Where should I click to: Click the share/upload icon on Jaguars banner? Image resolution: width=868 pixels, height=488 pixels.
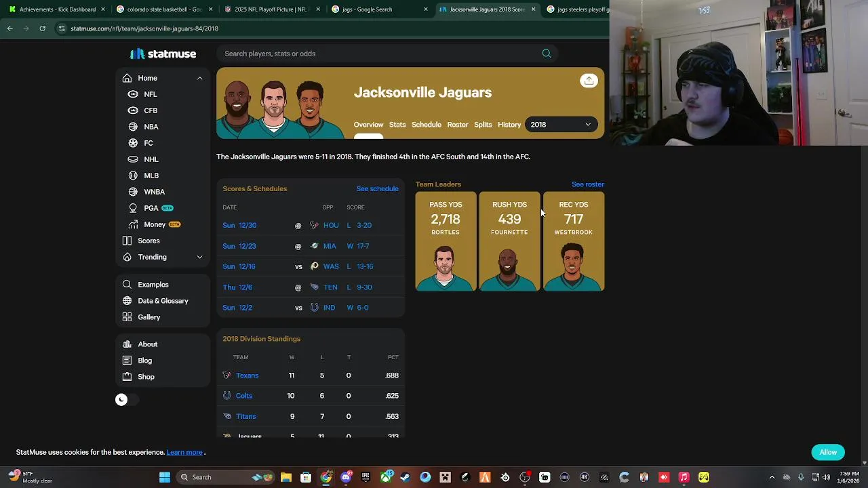[589, 81]
